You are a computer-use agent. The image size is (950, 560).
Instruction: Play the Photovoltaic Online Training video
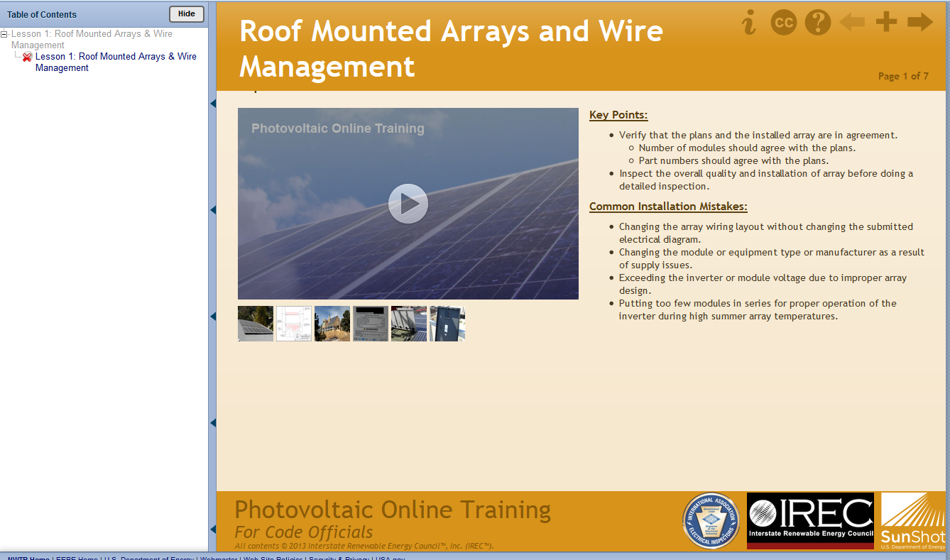coord(408,203)
